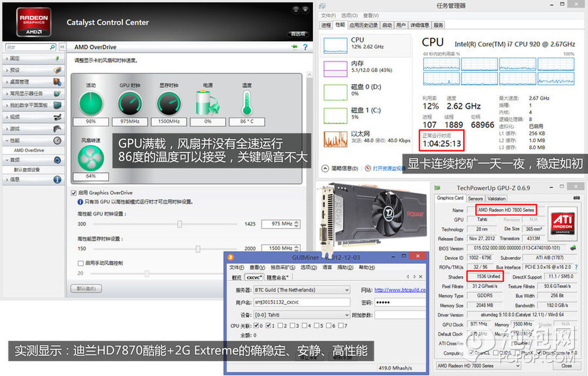Click the 信息 info icon in Catalyst sidebar
This screenshot has width=588, height=376.
[57, 179]
